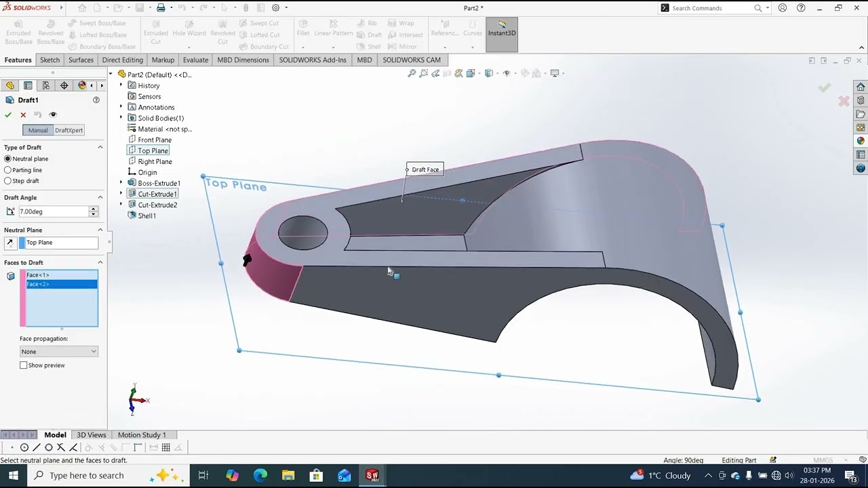
Task: Open the FeatureManager design tree tab
Action: [x=10, y=85]
